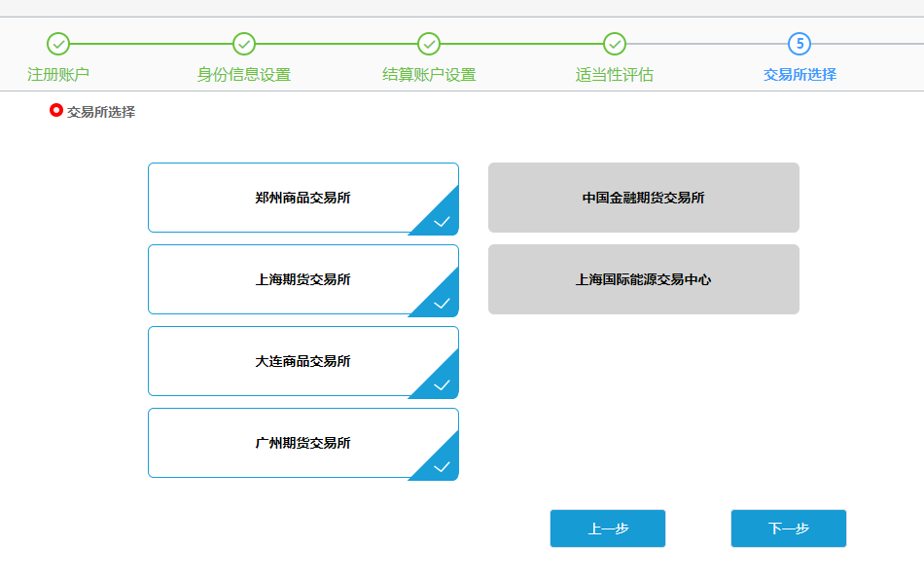This screenshot has height=583, width=924.
Task: Deselect the 上海期货交易所 exchange card
Action: pyautogui.click(x=303, y=280)
